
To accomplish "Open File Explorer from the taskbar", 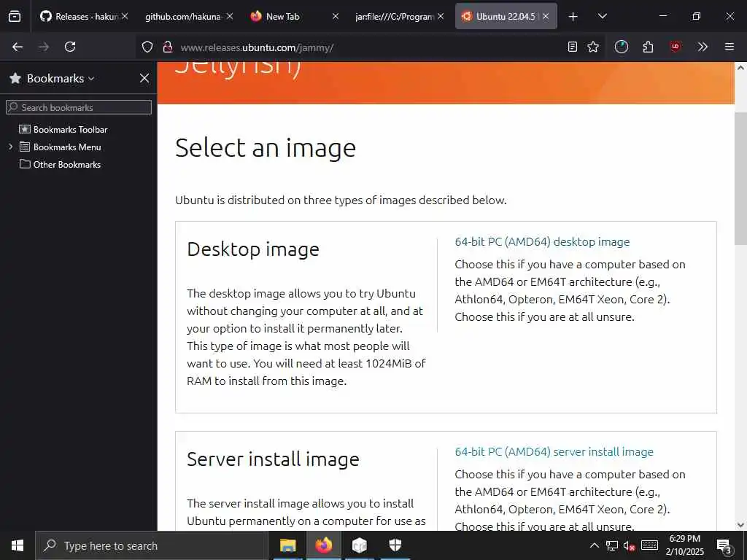I will (287, 545).
